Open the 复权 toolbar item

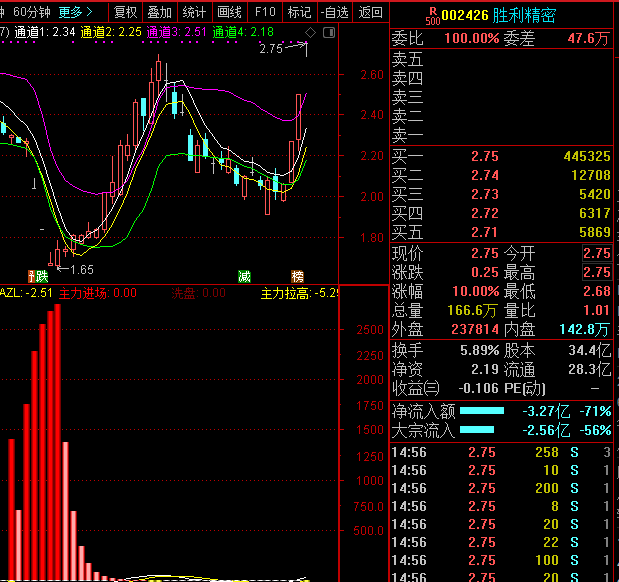click(125, 12)
